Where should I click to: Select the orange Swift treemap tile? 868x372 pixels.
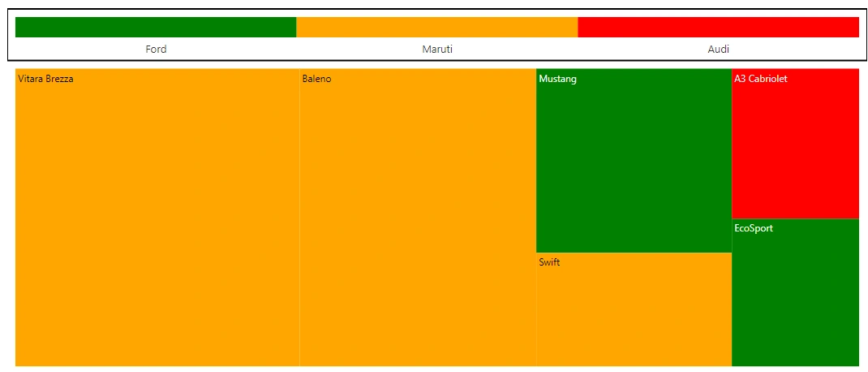click(x=634, y=309)
